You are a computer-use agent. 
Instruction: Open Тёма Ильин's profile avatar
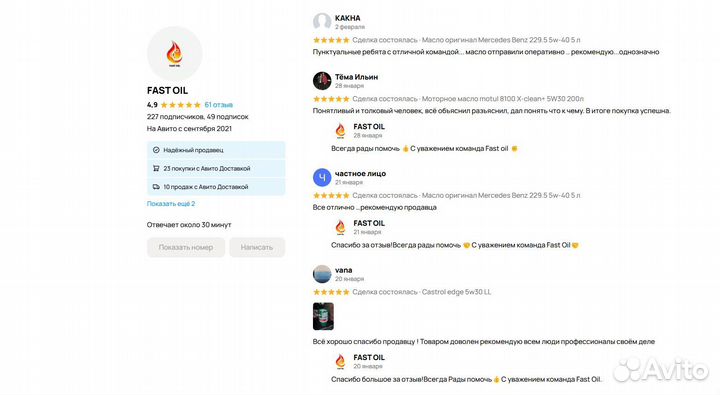(x=322, y=81)
